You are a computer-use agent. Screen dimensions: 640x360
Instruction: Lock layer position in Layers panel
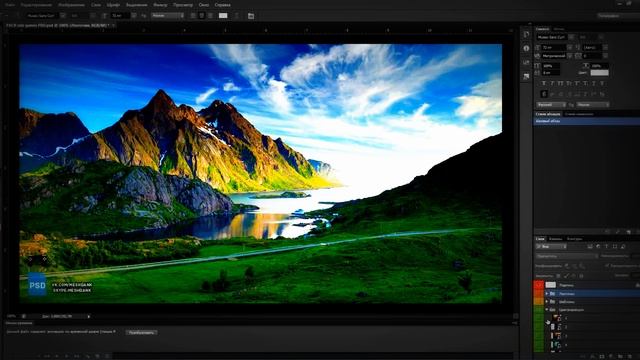coord(573,276)
